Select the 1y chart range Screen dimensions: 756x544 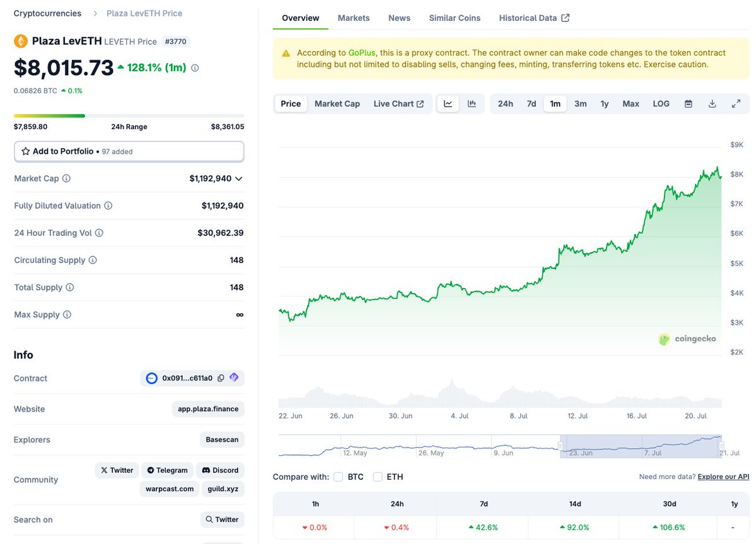[x=605, y=103]
